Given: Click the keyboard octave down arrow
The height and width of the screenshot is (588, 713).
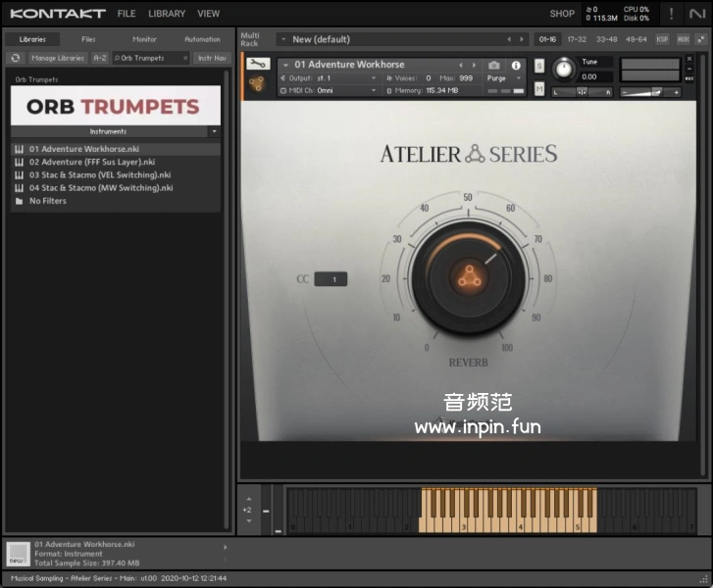Looking at the screenshot, I should click(x=249, y=520).
